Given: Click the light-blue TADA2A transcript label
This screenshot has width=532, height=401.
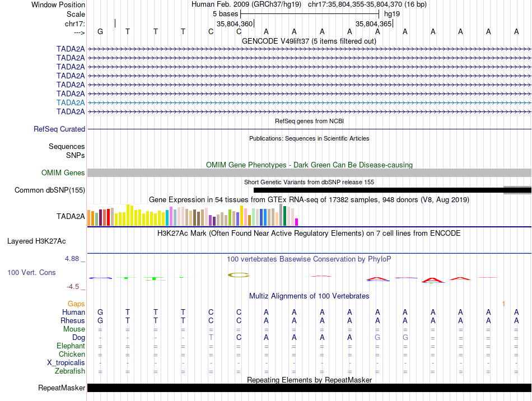Looking at the screenshot, I should click(71, 102).
